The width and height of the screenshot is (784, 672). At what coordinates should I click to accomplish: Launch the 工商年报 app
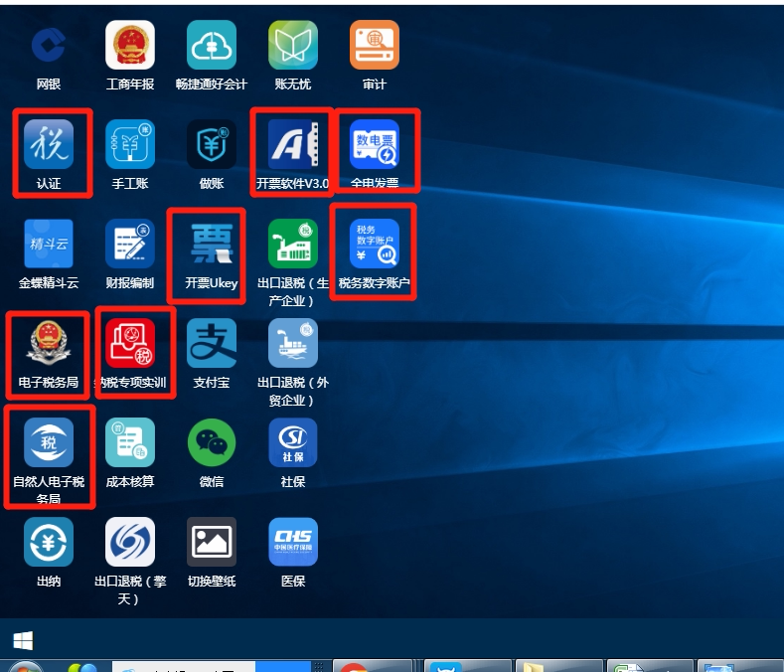pyautogui.click(x=130, y=45)
